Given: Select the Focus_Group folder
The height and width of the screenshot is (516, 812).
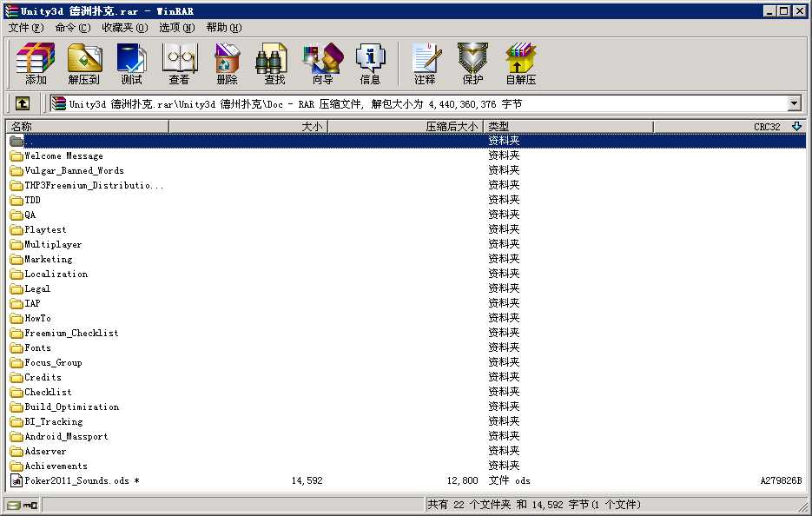Looking at the screenshot, I should pyautogui.click(x=53, y=362).
